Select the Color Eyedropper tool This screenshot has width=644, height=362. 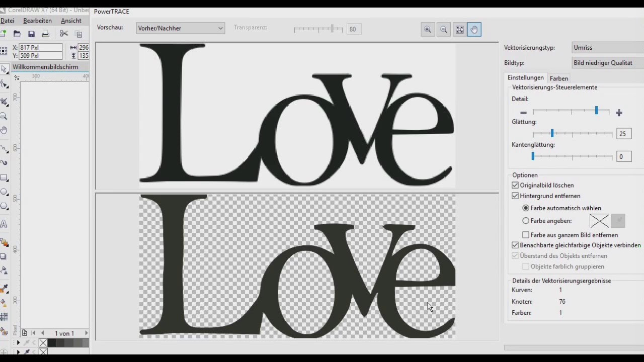tap(4, 289)
